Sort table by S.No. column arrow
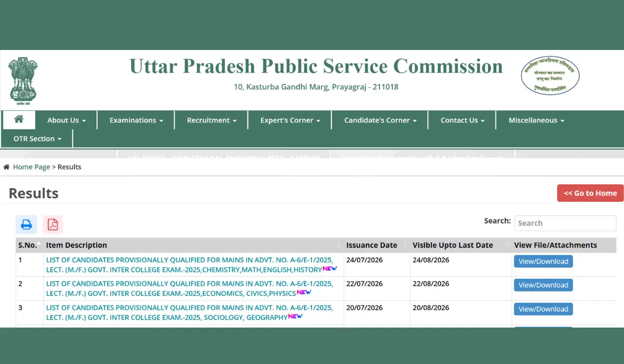 pos(38,243)
